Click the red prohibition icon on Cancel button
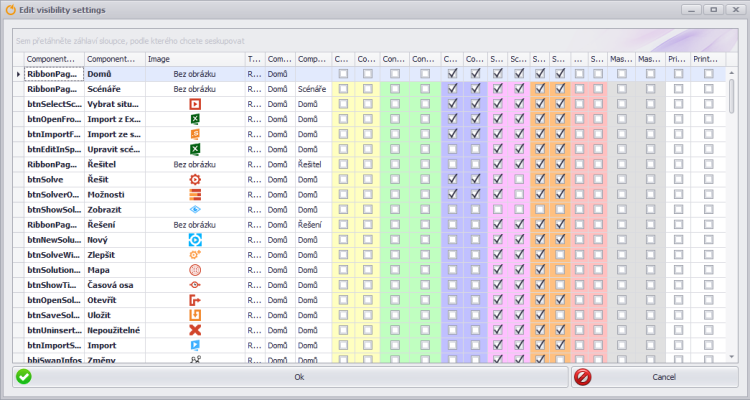This screenshot has width=750, height=400. (x=582, y=377)
